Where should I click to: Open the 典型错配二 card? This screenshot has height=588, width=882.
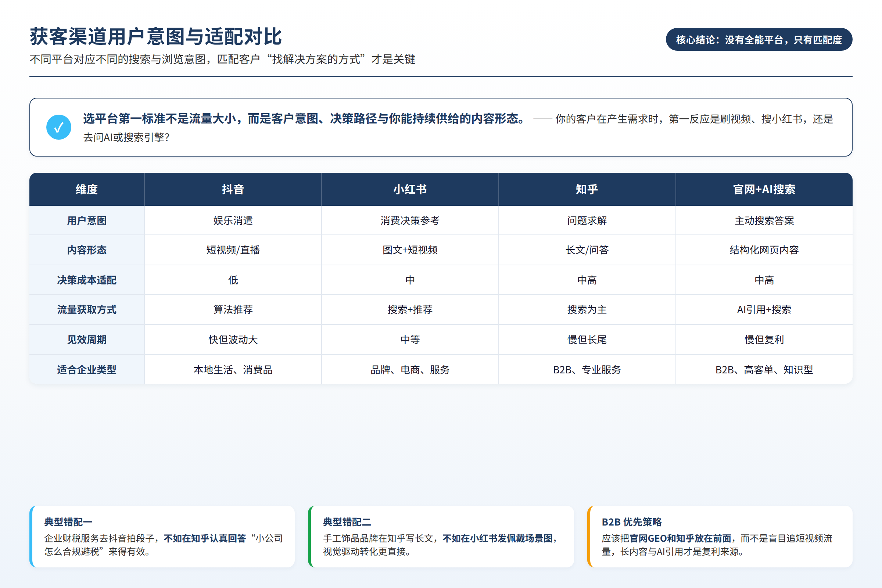441,536
